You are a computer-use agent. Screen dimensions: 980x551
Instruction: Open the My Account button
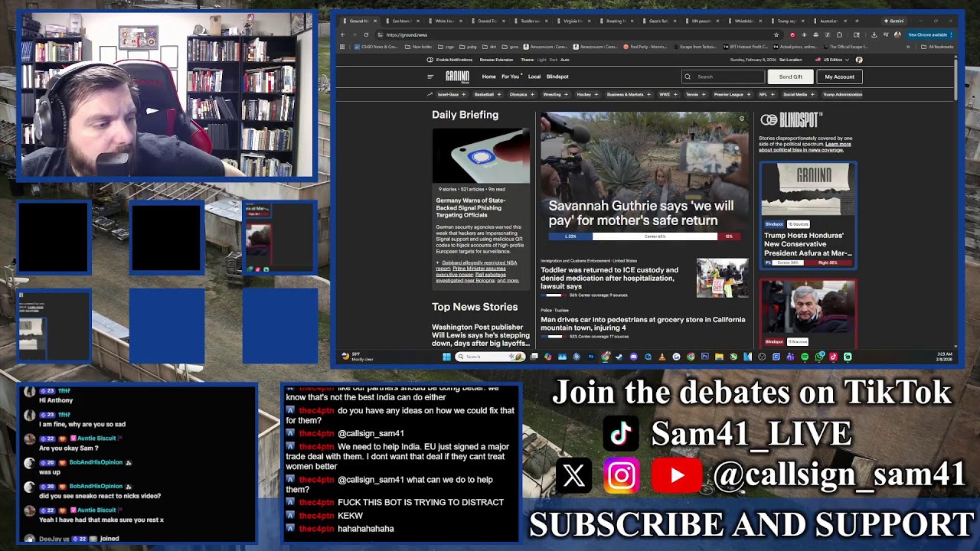click(839, 77)
